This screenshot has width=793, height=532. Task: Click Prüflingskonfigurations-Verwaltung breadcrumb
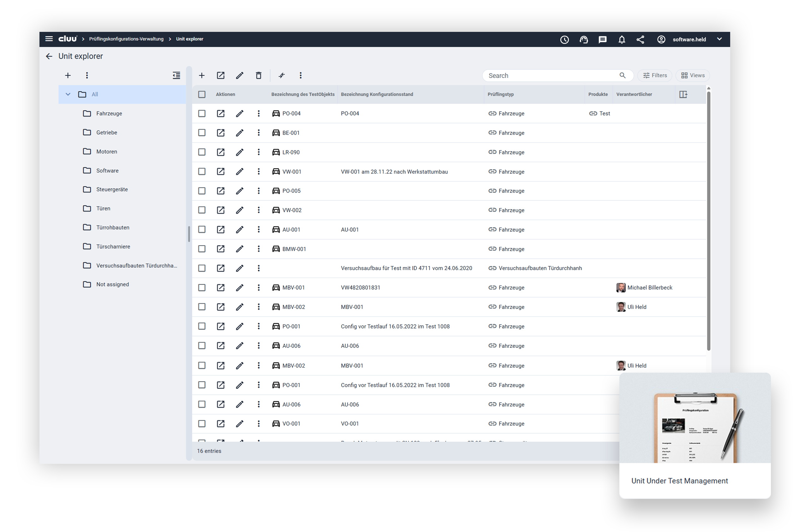pos(126,39)
